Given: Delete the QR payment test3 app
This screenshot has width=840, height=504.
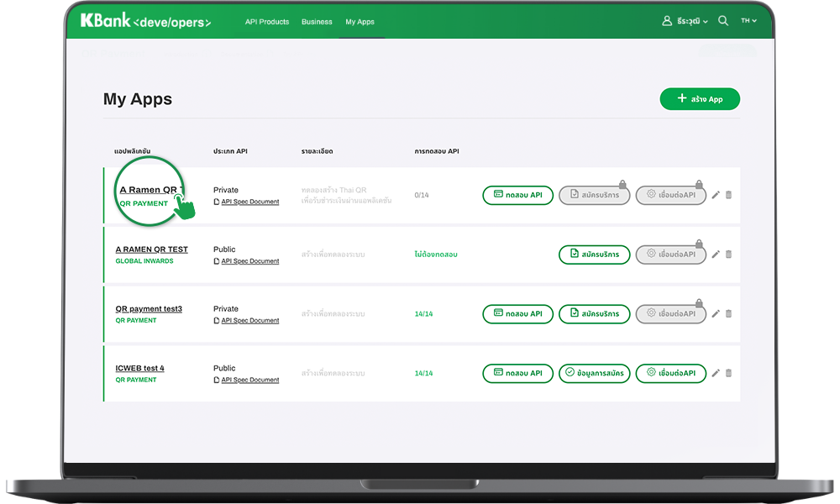Looking at the screenshot, I should click(728, 314).
